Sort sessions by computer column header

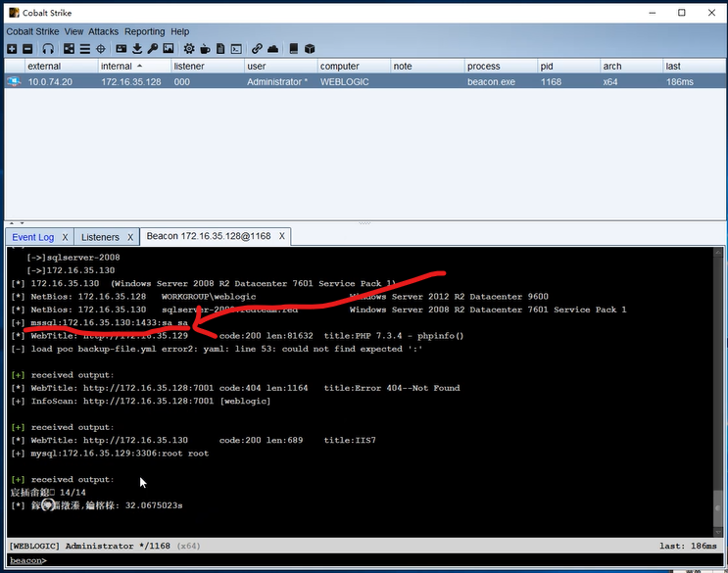pos(355,66)
